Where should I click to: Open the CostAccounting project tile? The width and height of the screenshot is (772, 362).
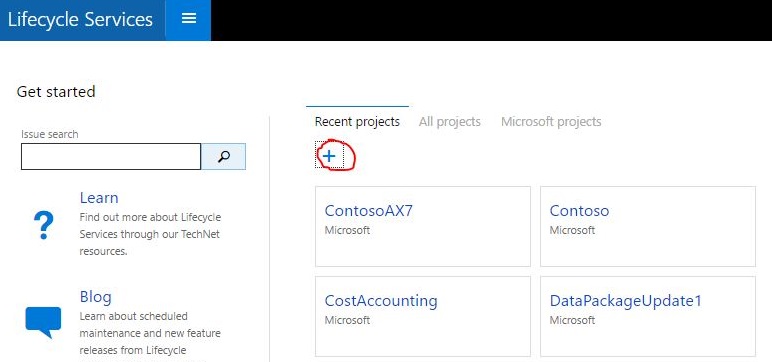(x=423, y=316)
